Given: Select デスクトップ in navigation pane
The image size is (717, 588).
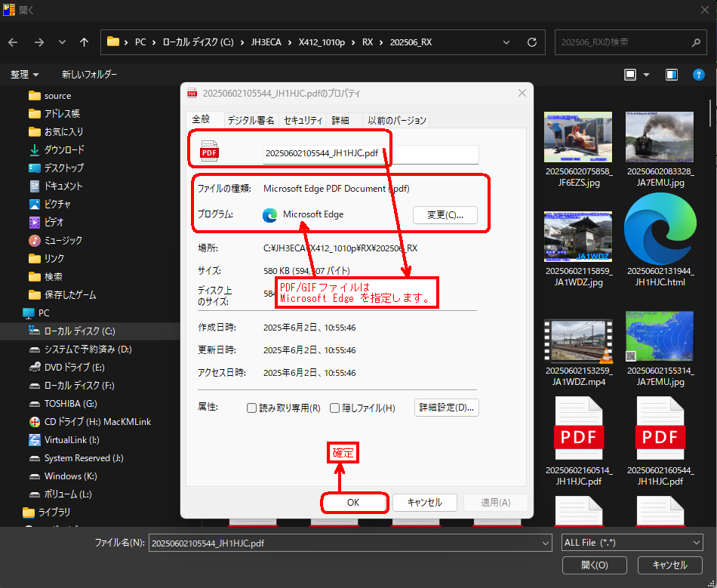Looking at the screenshot, I should pos(57,168).
